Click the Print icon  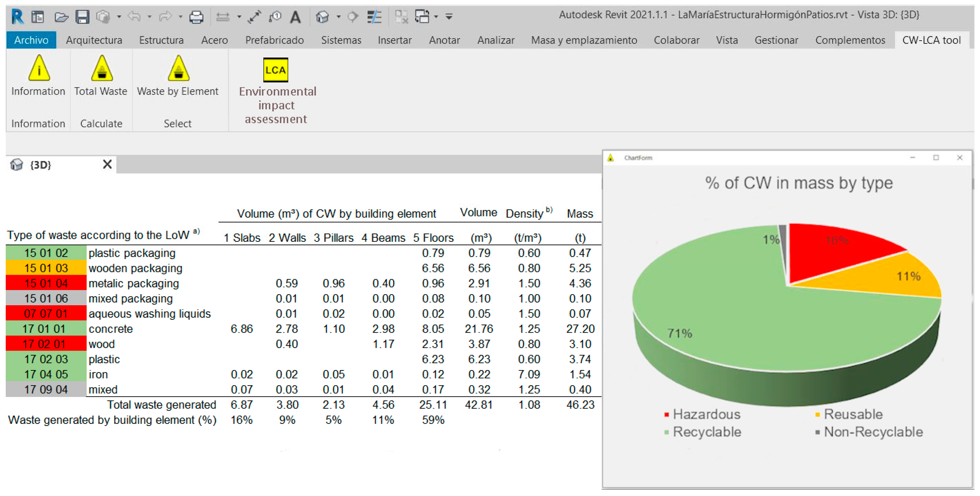(x=196, y=17)
